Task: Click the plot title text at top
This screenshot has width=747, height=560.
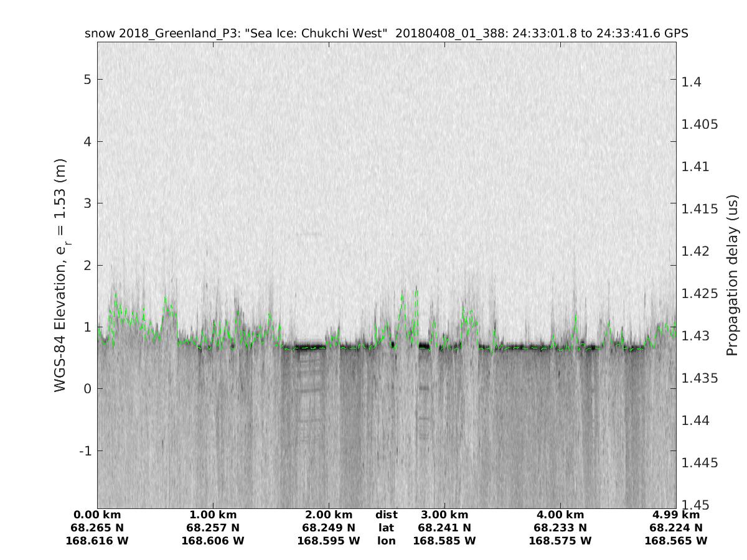Action: click(x=386, y=34)
